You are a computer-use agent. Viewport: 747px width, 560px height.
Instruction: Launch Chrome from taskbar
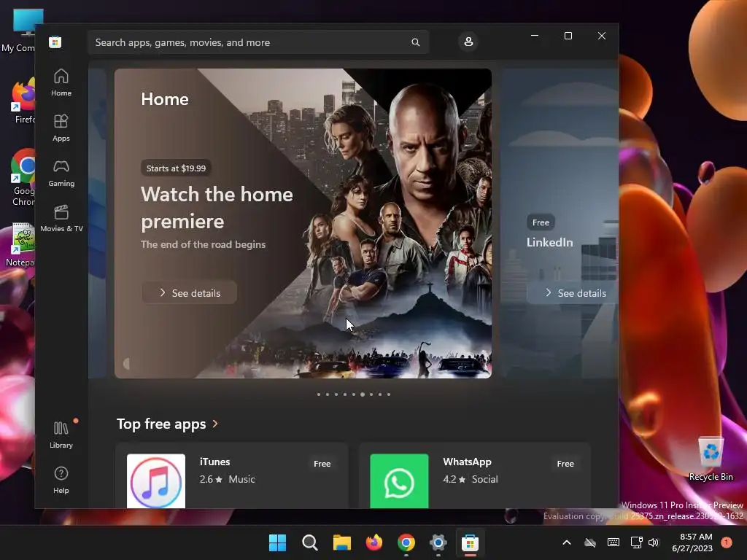406,542
